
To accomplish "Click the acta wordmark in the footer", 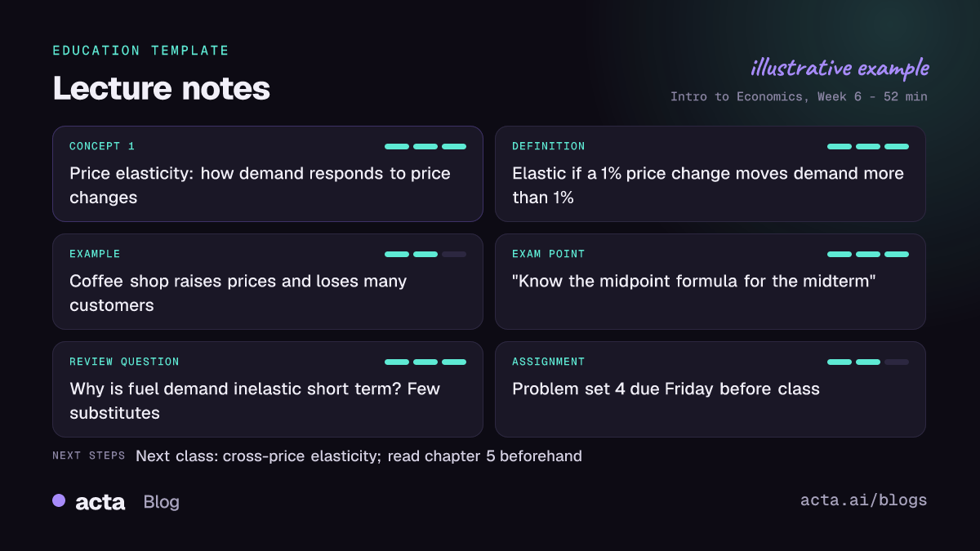I will point(100,502).
